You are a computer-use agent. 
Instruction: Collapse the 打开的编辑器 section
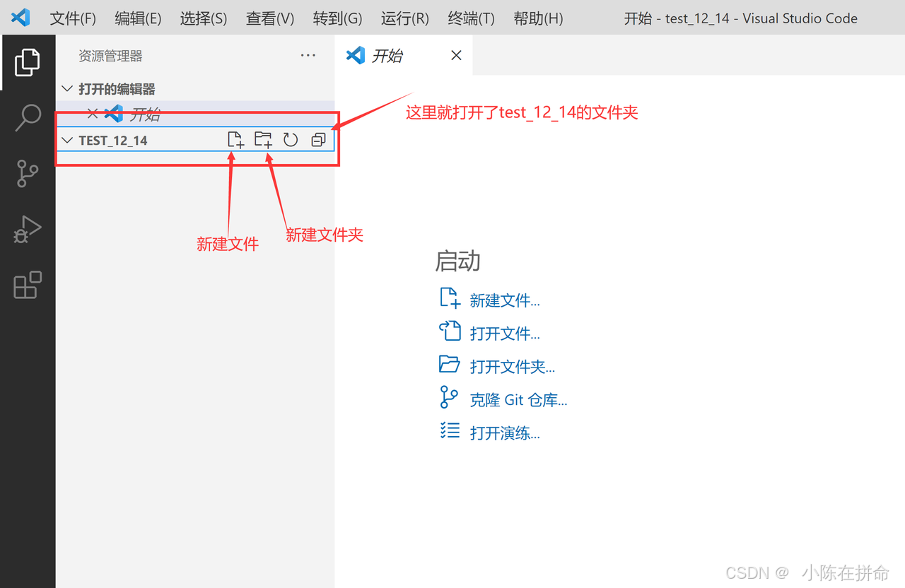67,89
